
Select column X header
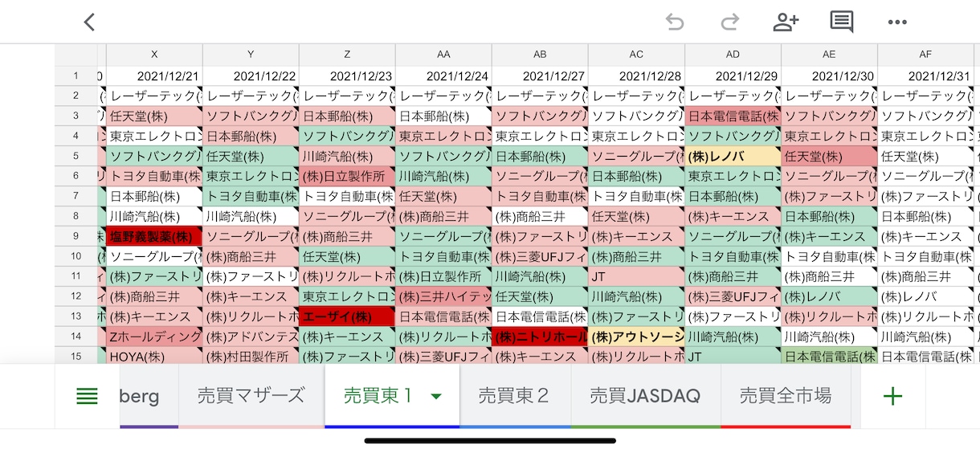click(x=154, y=55)
